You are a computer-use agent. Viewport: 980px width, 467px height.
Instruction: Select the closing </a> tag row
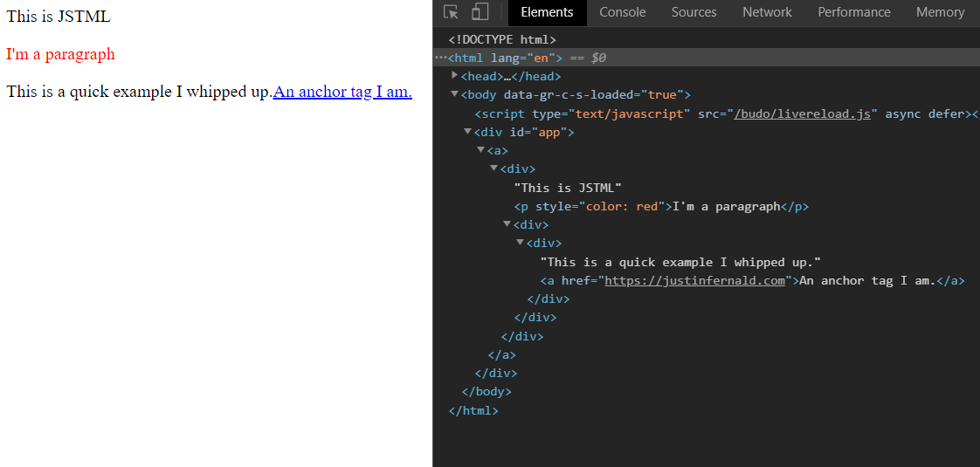[x=501, y=355]
